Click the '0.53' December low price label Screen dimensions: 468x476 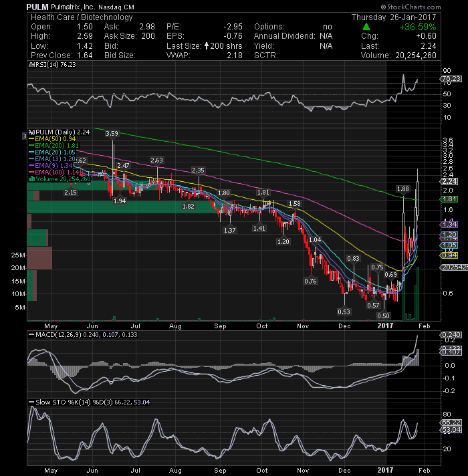(344, 312)
